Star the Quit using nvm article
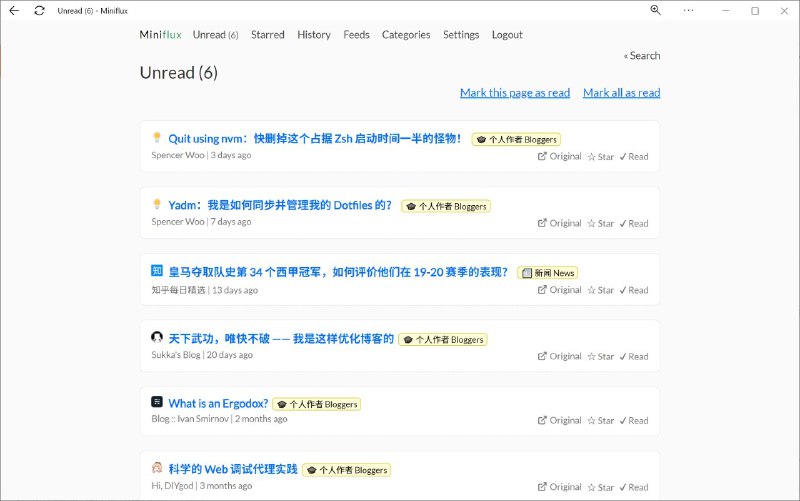The width and height of the screenshot is (800, 501). tap(600, 157)
